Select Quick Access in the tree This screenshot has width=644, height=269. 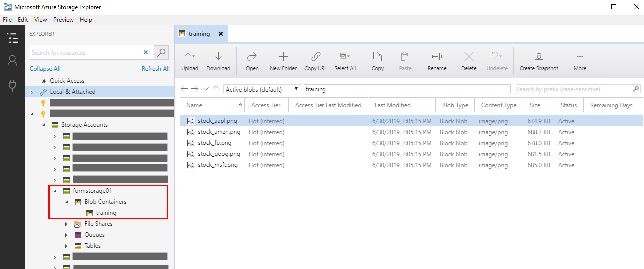[x=67, y=81]
